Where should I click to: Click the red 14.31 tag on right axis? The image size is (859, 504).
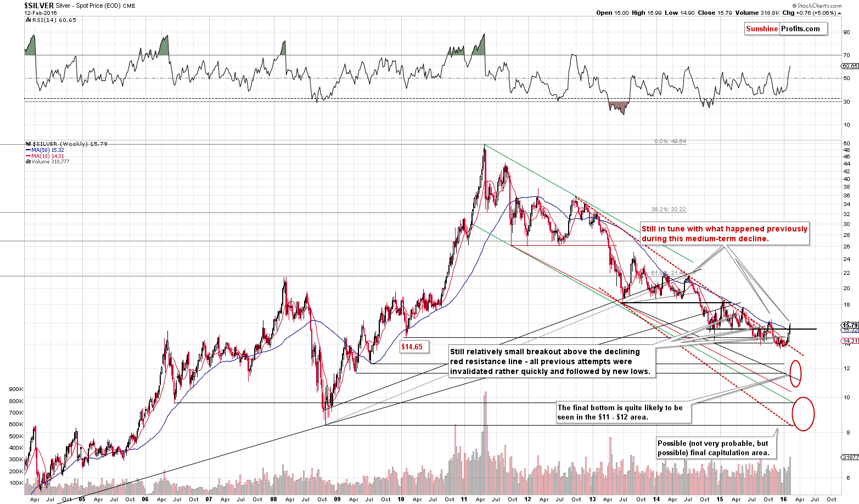click(850, 341)
